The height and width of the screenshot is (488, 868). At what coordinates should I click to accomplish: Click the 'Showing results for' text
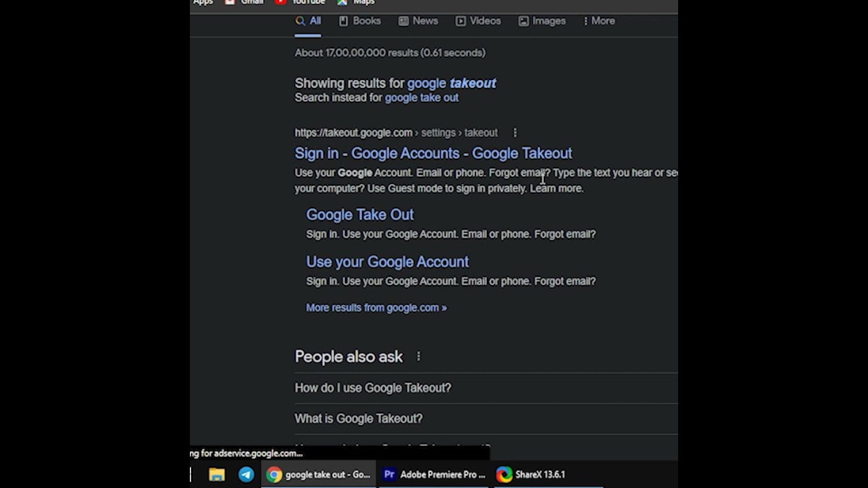(x=349, y=83)
